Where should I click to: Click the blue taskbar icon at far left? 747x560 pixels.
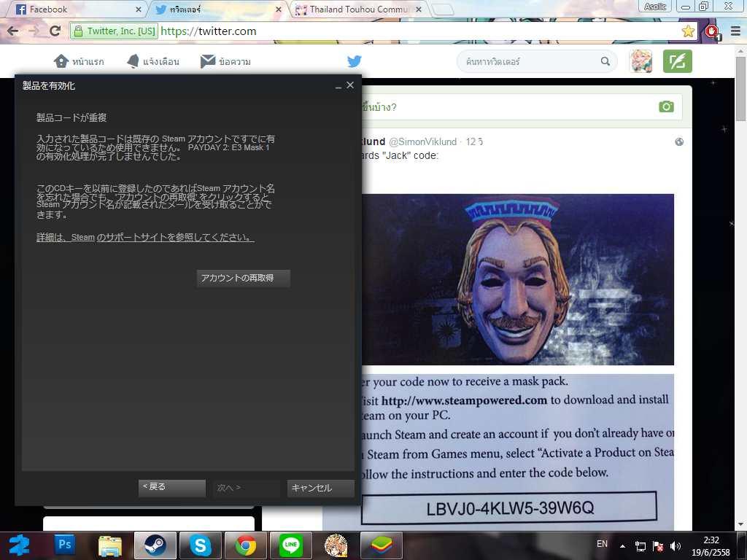click(x=20, y=545)
